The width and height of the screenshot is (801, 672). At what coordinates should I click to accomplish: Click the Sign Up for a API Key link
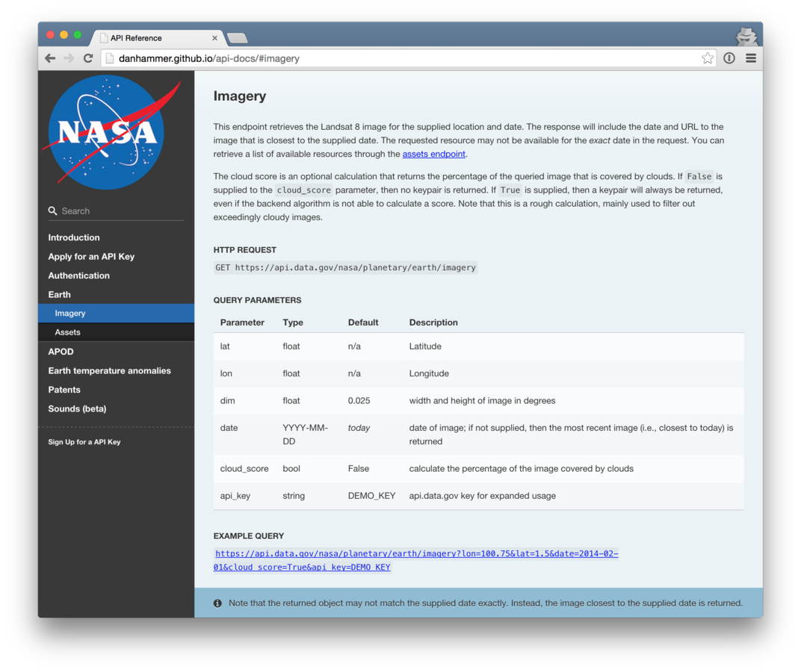pyautogui.click(x=84, y=442)
